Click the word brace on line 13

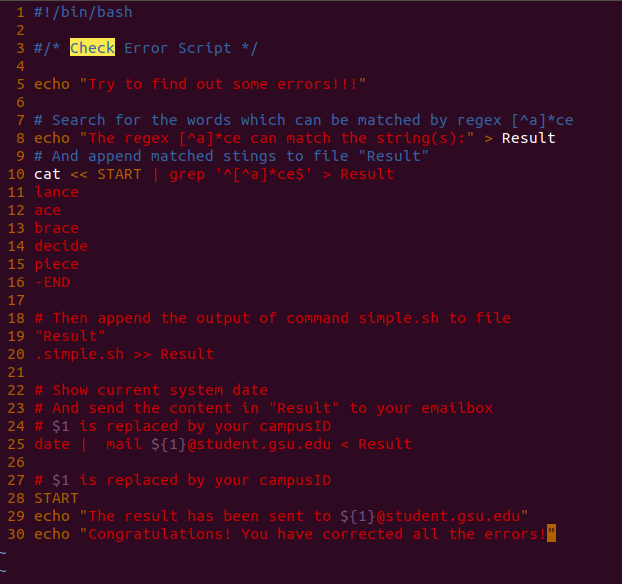(57, 228)
